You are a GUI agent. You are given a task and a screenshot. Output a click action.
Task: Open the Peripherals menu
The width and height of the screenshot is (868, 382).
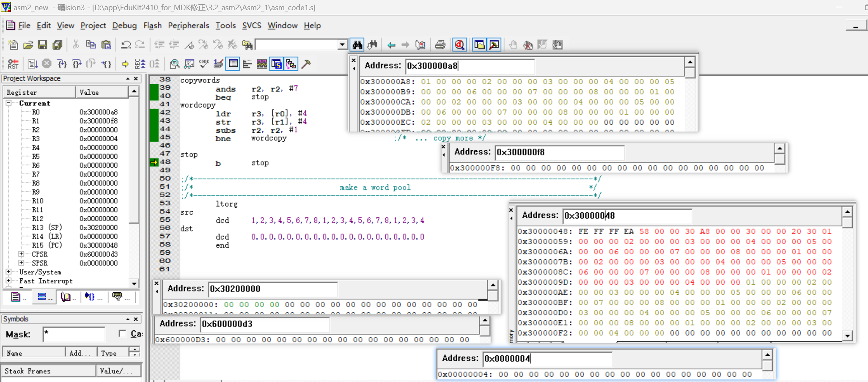(188, 25)
